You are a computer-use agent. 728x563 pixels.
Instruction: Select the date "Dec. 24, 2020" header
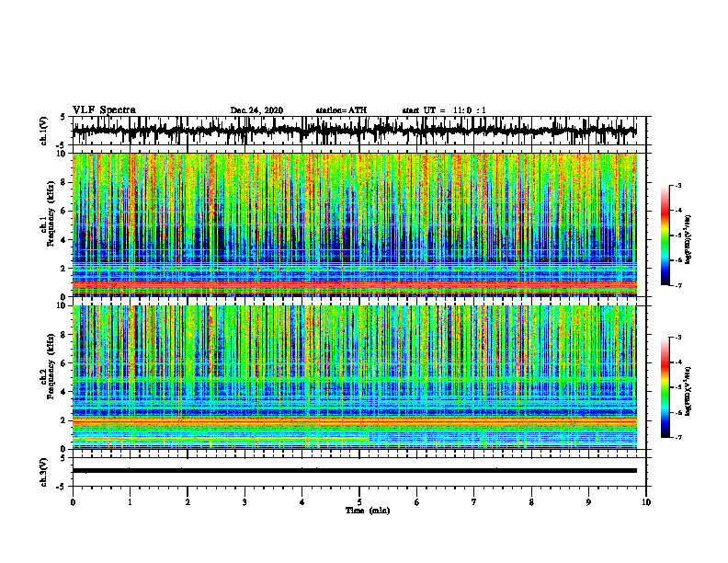coord(256,110)
